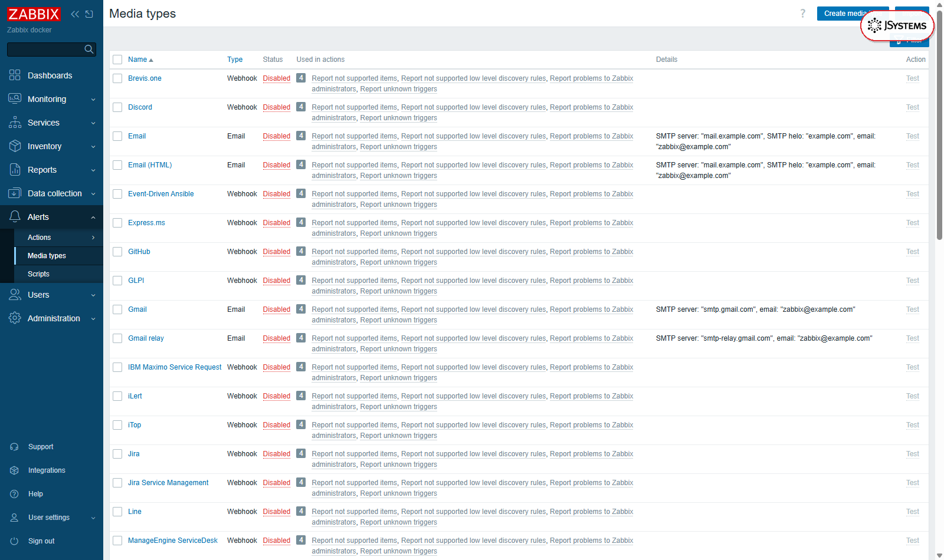Expand the Services menu chevron

(93, 123)
